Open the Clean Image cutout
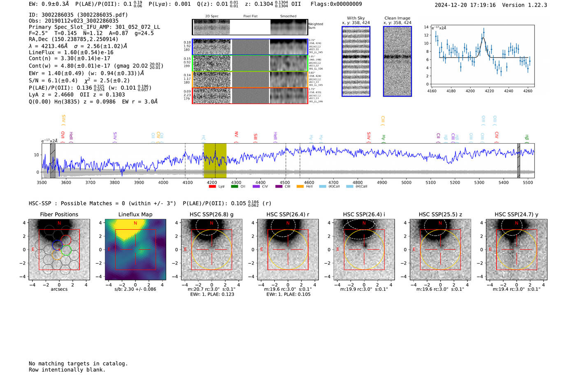576x392 pixels. coord(397,61)
